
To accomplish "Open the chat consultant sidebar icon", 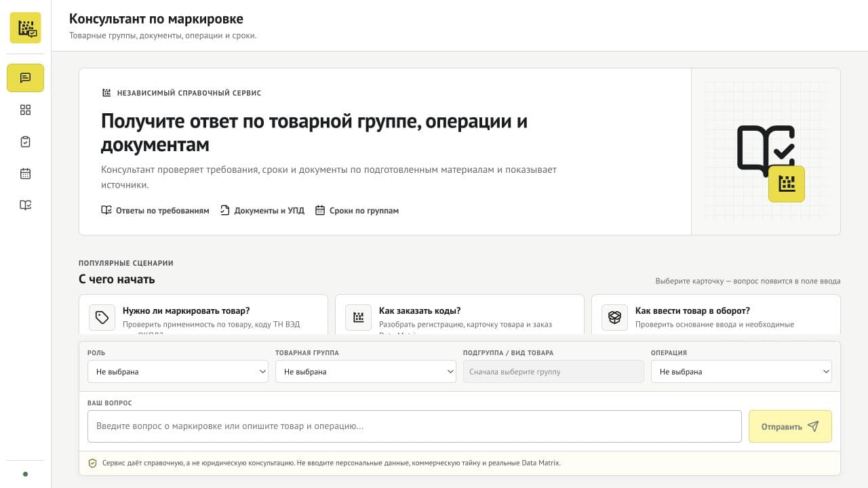I will [25, 78].
